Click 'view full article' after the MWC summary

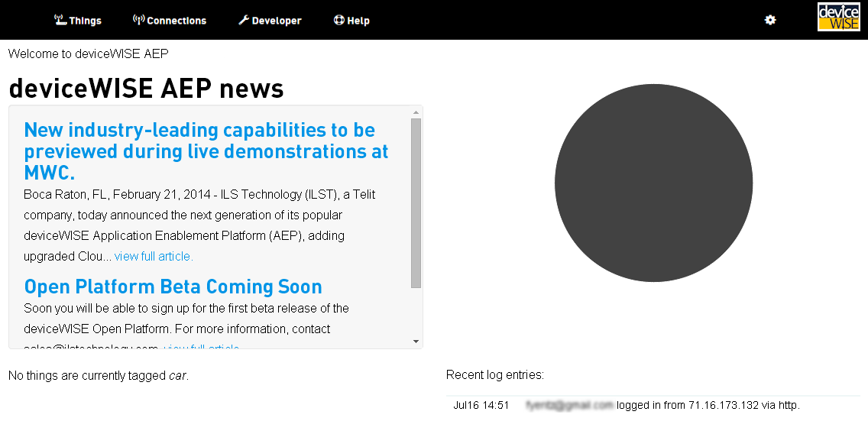154,257
